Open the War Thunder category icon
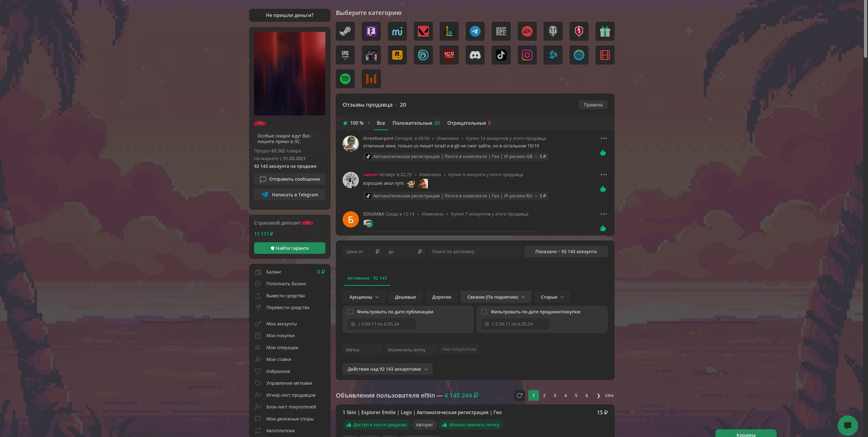 [x=449, y=55]
